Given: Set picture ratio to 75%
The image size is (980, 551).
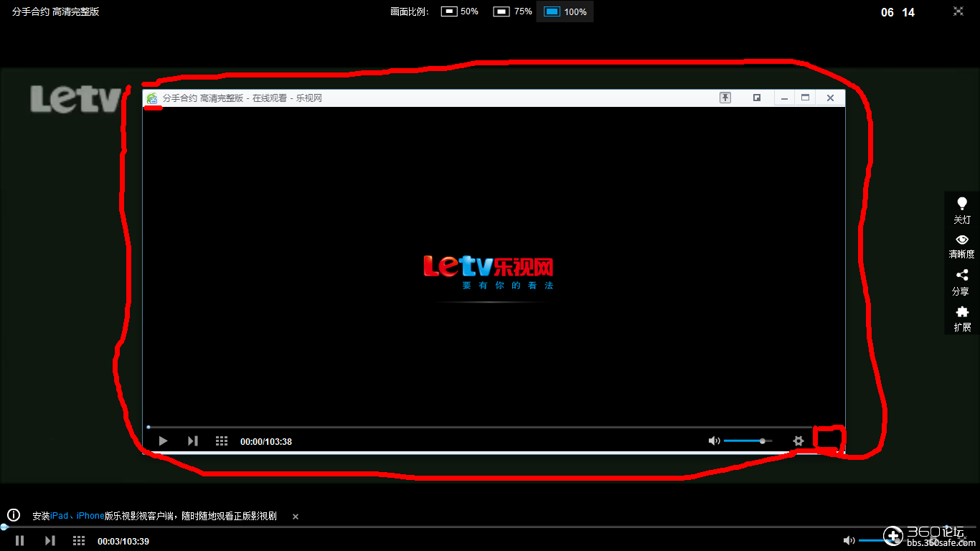Looking at the screenshot, I should tap(513, 11).
